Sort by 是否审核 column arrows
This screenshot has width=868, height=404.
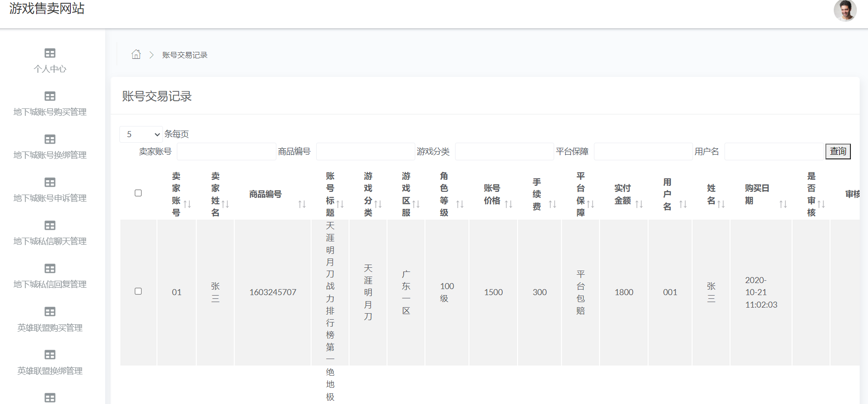821,204
